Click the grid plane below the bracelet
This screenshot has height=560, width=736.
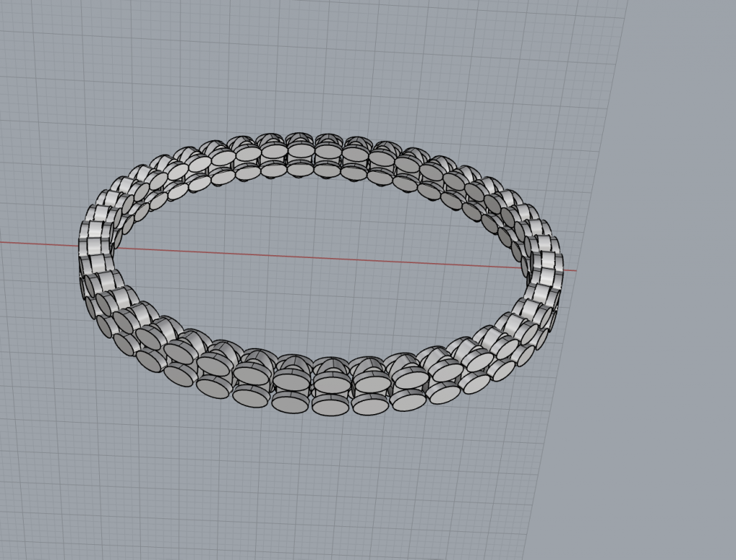pos(323,489)
